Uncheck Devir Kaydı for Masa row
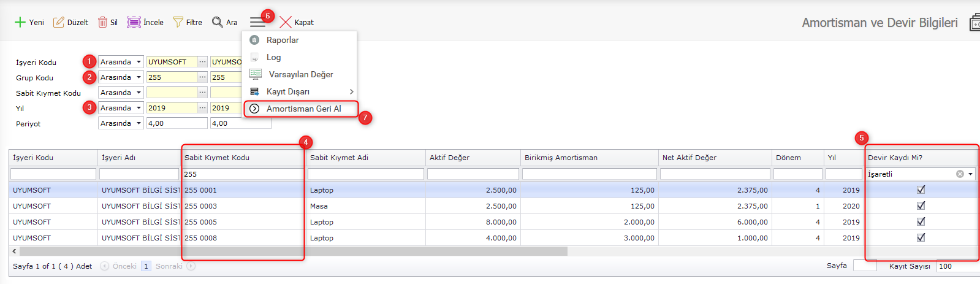This screenshot has height=284, width=980. click(x=921, y=205)
